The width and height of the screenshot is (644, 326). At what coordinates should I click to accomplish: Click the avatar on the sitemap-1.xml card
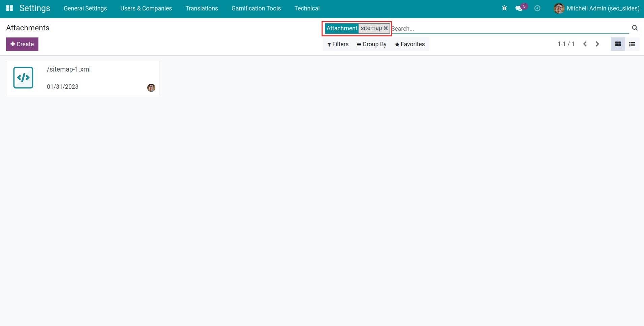(x=151, y=87)
